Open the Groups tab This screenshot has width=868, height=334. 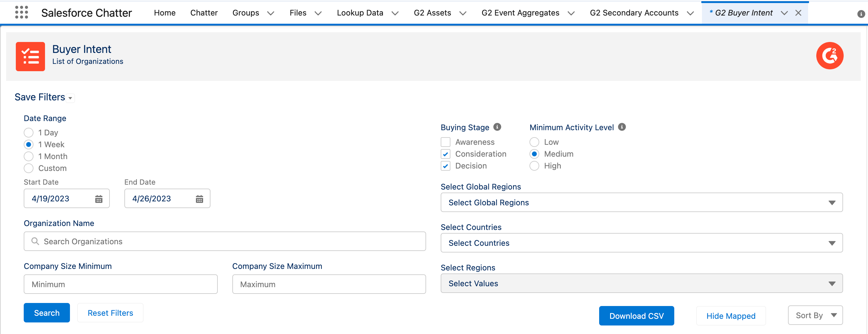[246, 13]
